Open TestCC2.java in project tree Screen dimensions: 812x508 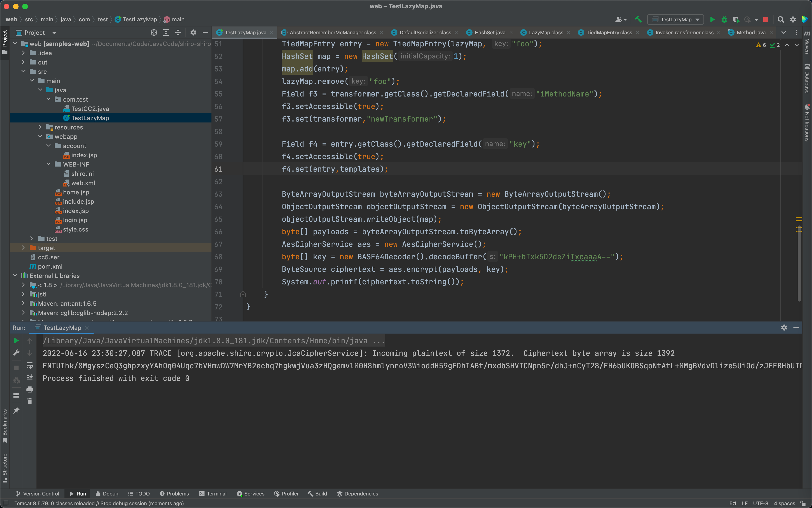(x=90, y=109)
